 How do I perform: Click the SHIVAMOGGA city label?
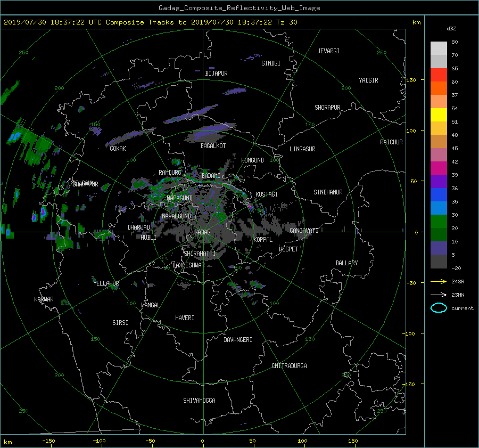click(199, 401)
